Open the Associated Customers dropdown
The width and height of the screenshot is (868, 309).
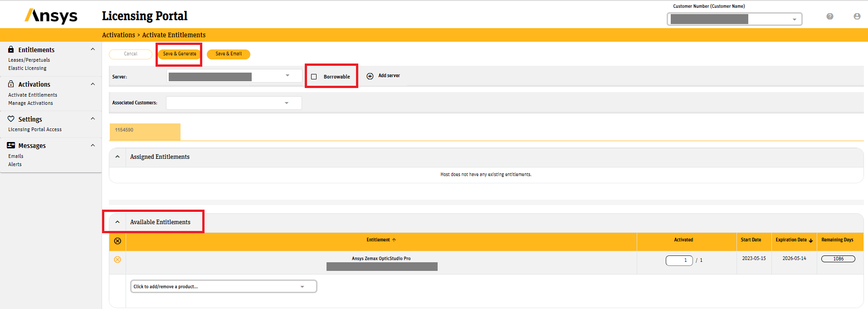click(234, 103)
